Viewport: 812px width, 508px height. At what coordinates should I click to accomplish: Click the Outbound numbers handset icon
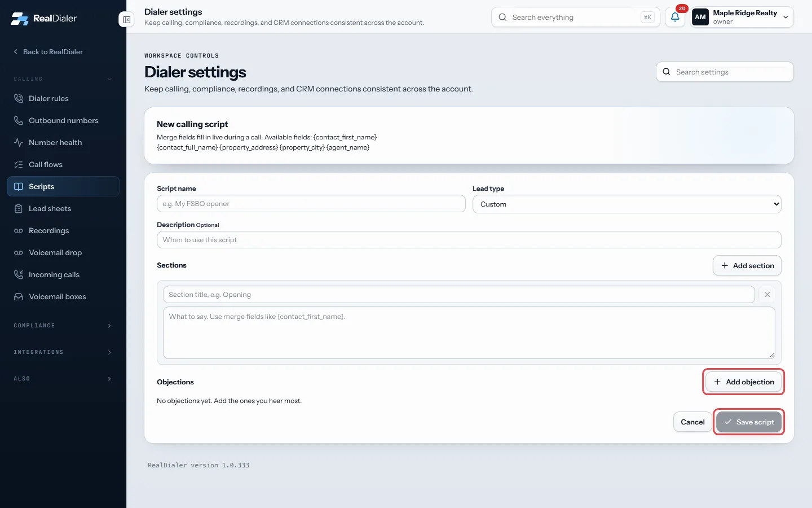[19, 120]
